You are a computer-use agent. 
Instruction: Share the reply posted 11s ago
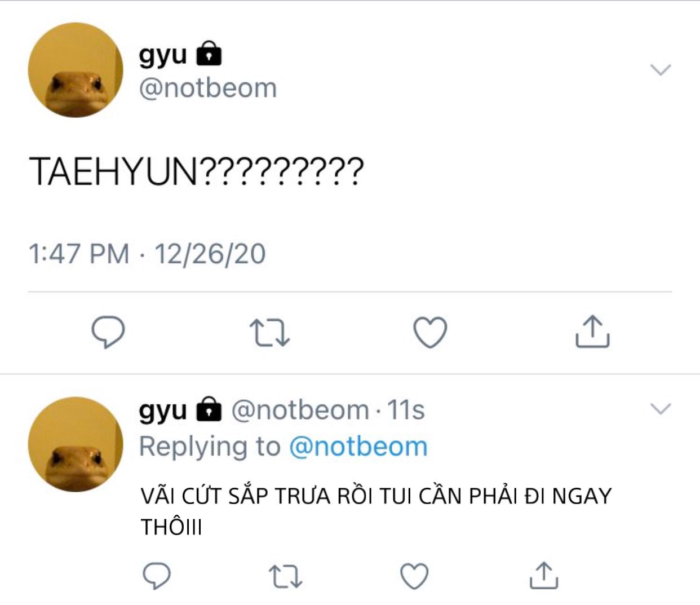click(544, 576)
